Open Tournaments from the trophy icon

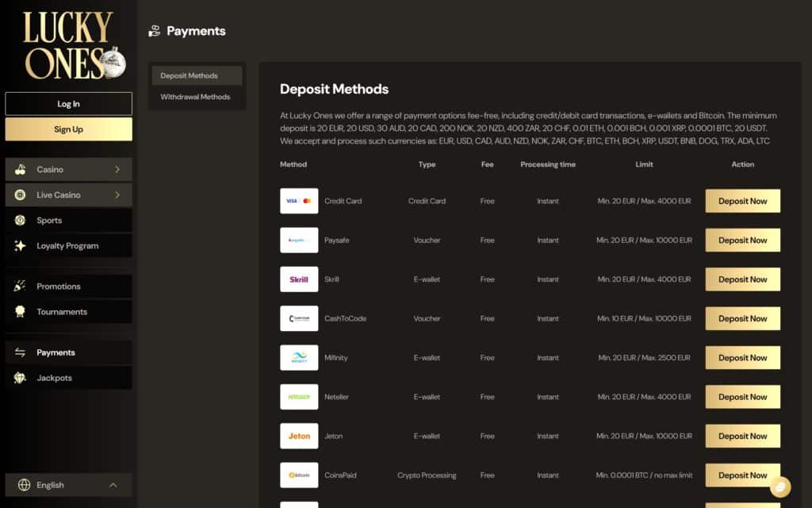[20, 311]
